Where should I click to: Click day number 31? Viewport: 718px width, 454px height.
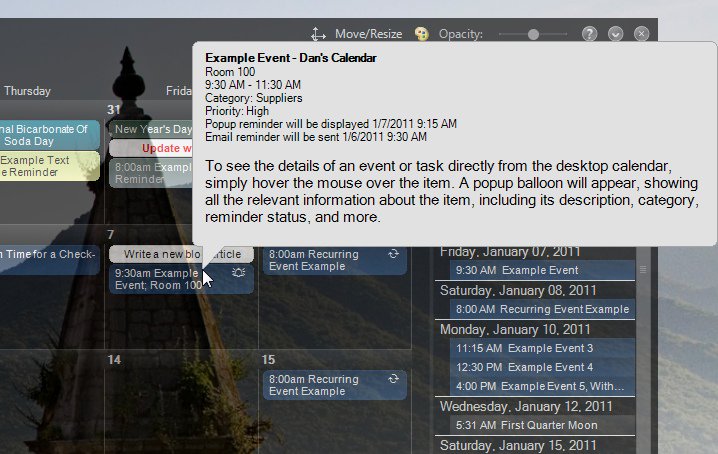click(114, 109)
